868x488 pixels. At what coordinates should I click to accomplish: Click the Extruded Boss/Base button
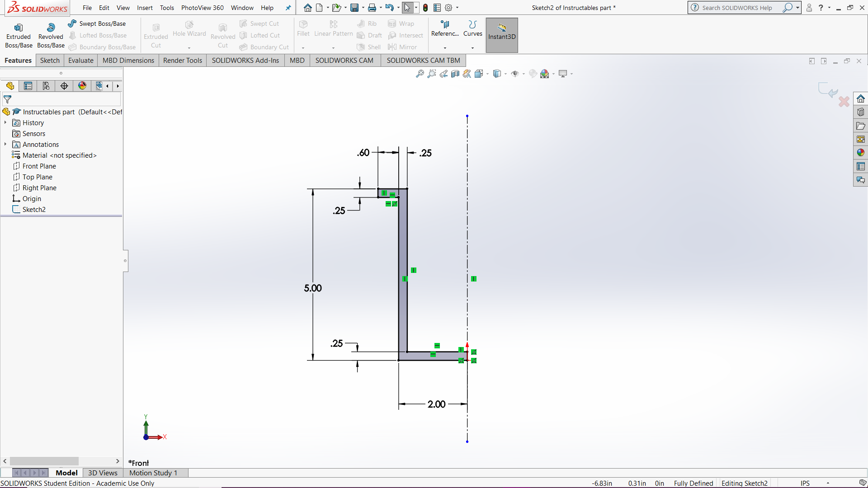point(19,34)
